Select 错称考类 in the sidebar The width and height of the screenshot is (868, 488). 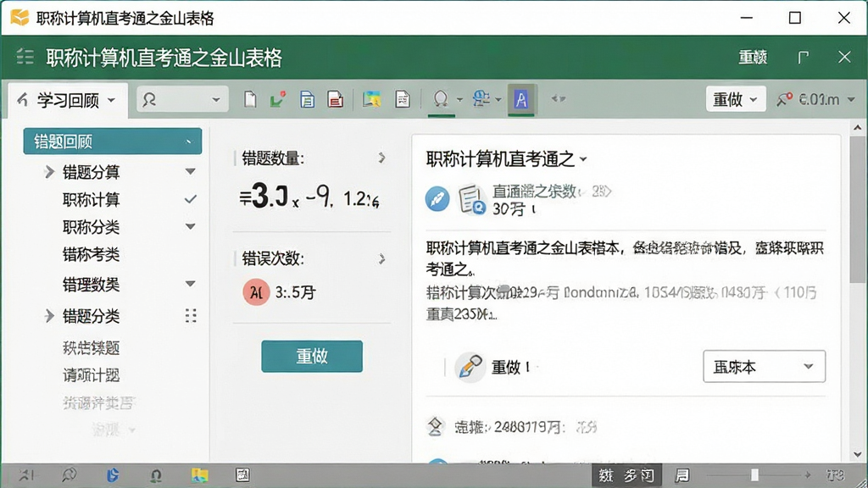91,254
